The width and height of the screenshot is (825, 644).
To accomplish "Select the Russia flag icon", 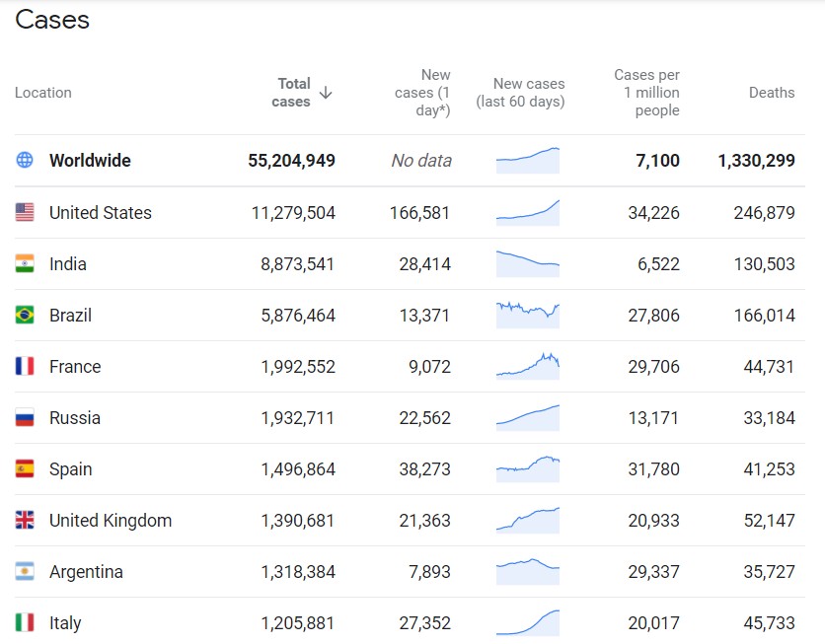I will tap(25, 417).
